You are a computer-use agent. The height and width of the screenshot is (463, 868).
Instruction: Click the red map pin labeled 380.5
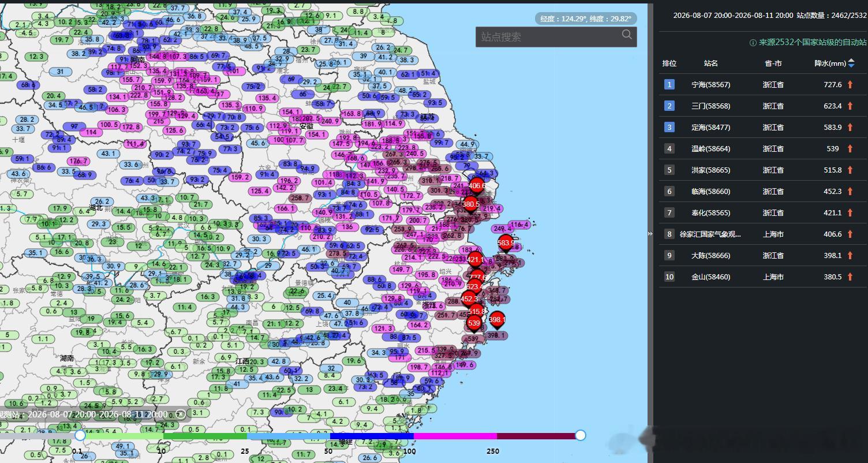pyautogui.click(x=471, y=206)
